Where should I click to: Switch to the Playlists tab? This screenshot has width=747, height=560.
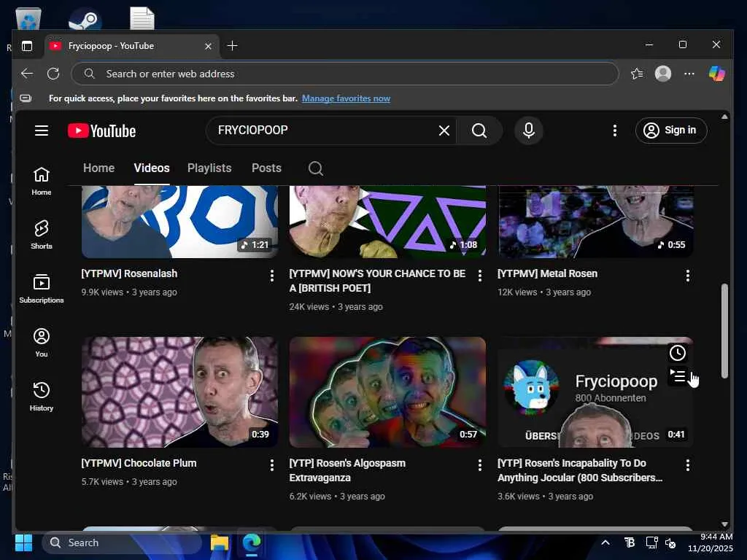click(x=209, y=168)
